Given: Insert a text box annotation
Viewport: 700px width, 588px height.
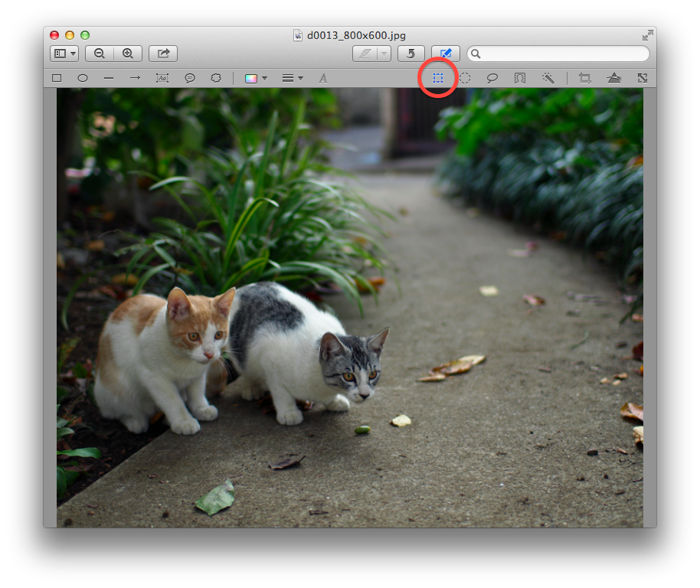Looking at the screenshot, I should [x=162, y=77].
